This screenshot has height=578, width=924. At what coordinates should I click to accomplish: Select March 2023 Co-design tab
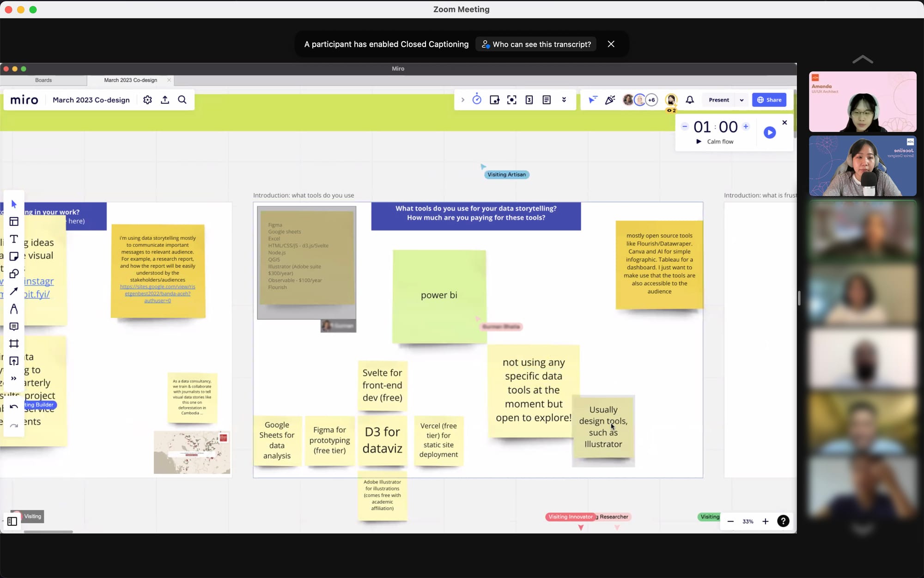pos(131,80)
